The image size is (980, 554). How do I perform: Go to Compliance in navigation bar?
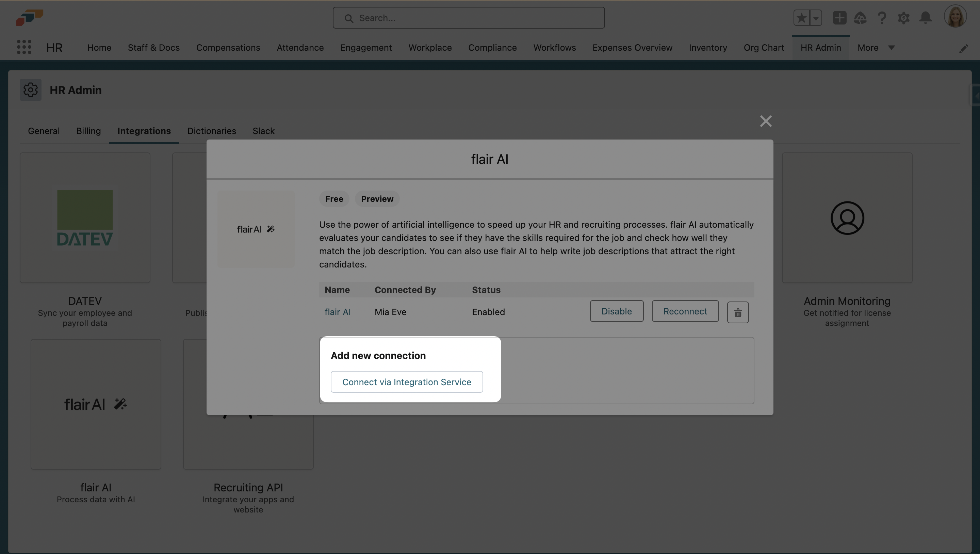492,48
